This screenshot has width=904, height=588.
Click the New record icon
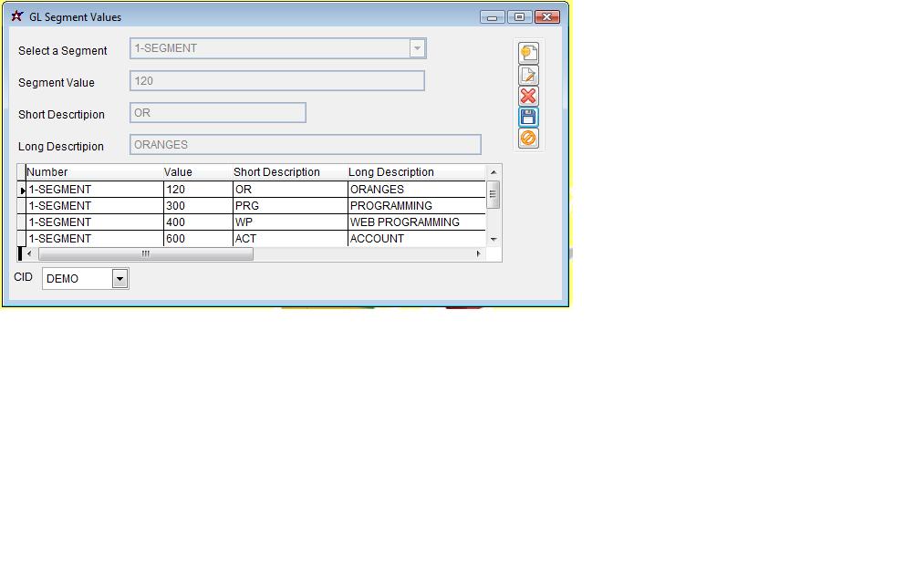pos(528,54)
